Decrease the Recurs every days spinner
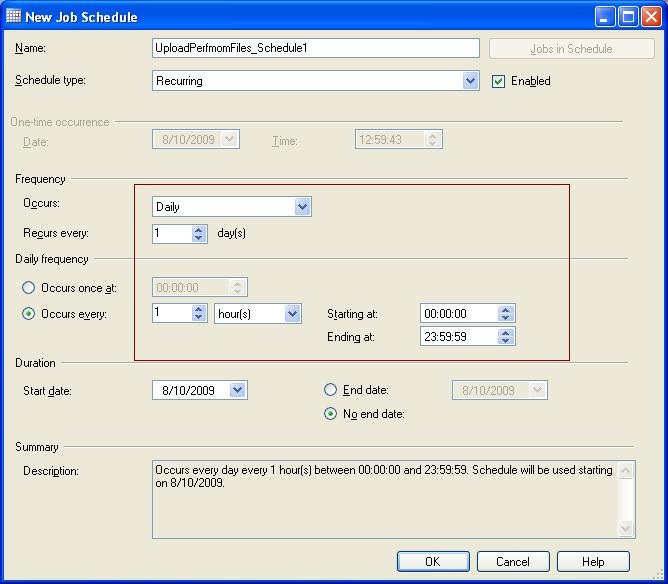This screenshot has width=668, height=584. tap(199, 238)
